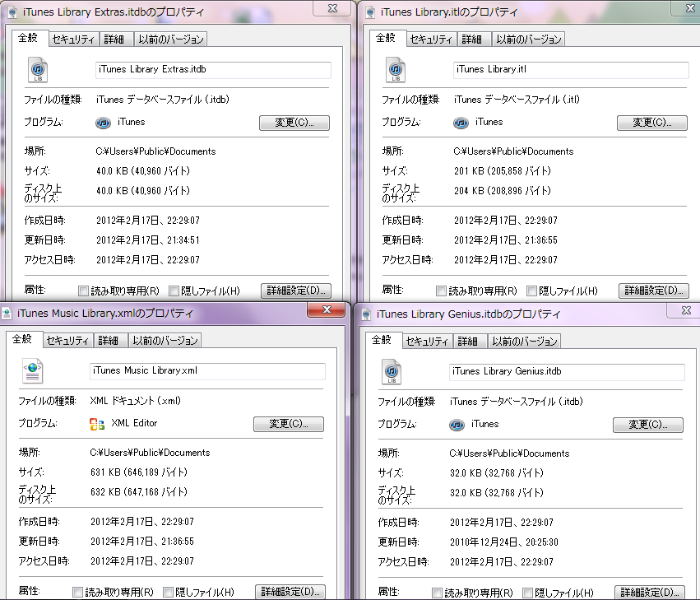
Task: Click the file name field iTunes Library Extras.itdb
Action: click(213, 70)
